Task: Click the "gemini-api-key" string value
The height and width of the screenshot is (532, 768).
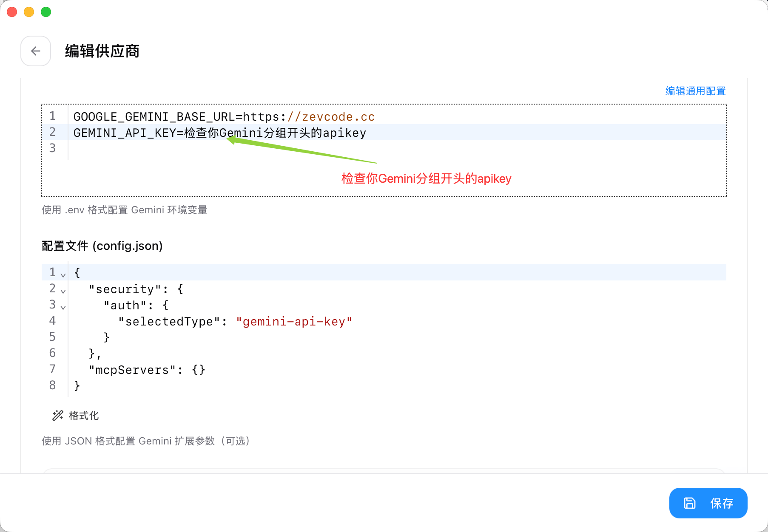Action: (294, 321)
